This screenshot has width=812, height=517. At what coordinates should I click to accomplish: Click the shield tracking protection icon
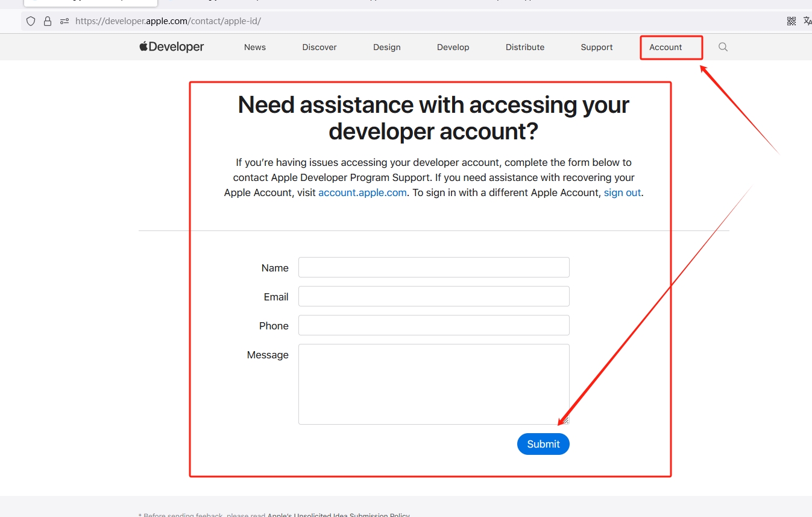31,21
